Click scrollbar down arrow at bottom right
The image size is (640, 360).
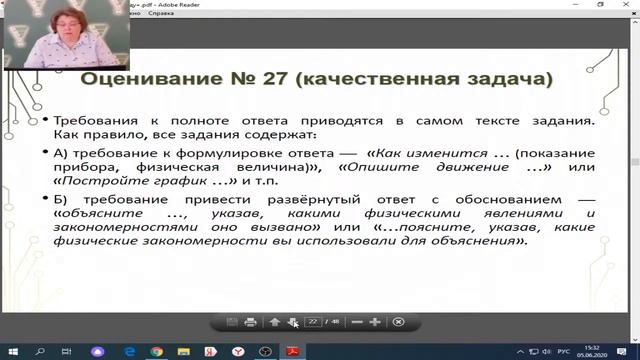coord(636,339)
